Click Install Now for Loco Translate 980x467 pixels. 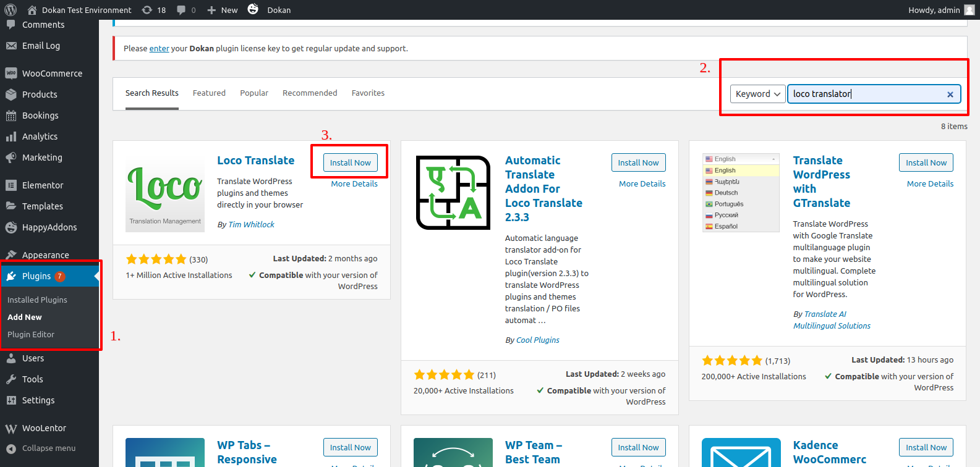350,162
